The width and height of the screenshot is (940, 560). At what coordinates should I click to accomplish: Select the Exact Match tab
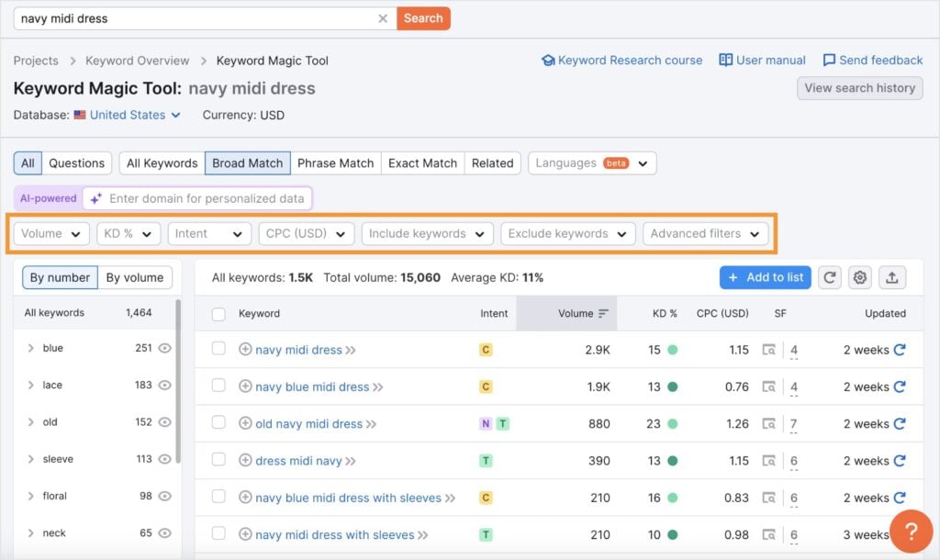pos(422,162)
